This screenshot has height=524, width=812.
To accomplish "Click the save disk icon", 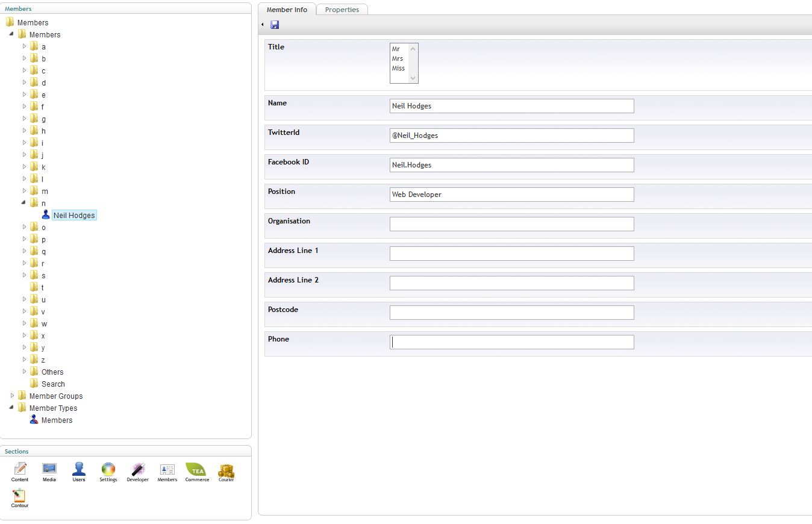I will coord(275,25).
